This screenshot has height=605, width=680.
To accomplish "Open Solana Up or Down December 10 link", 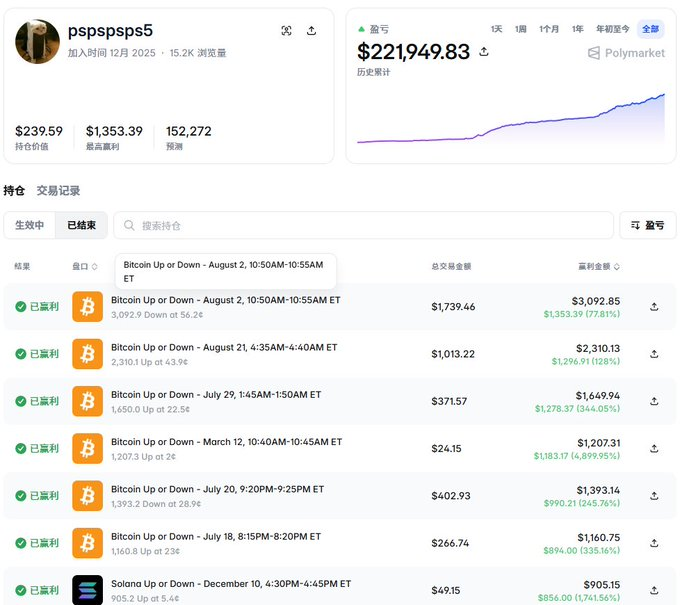I will click(231, 584).
